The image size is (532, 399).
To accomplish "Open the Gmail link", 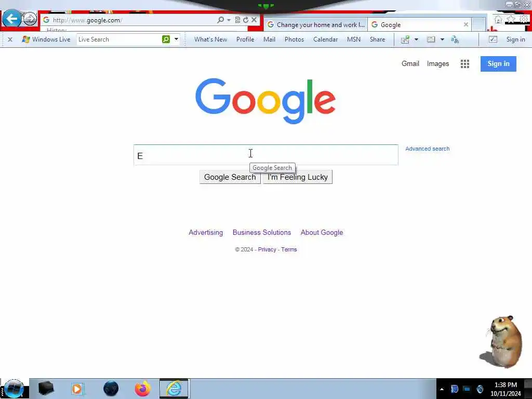I will [x=410, y=63].
